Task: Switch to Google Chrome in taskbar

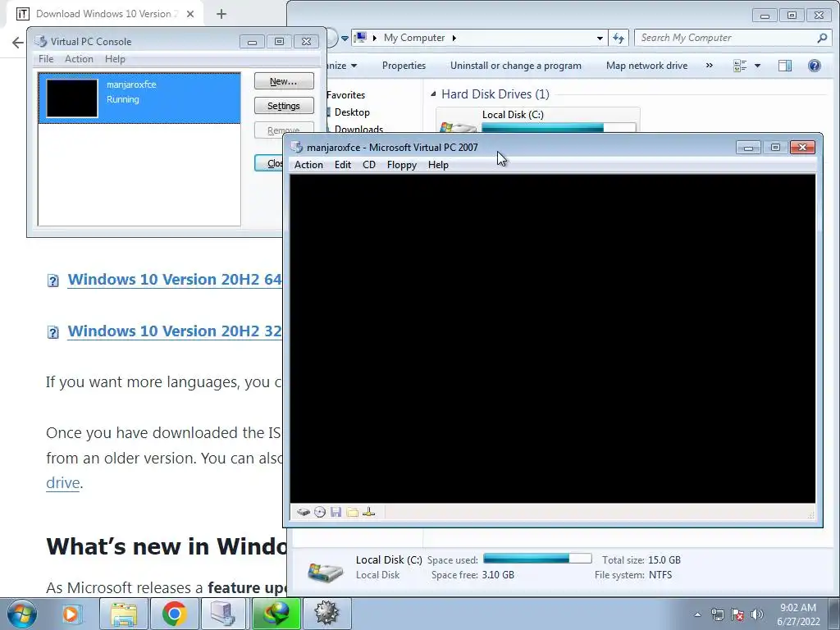Action: (174, 614)
